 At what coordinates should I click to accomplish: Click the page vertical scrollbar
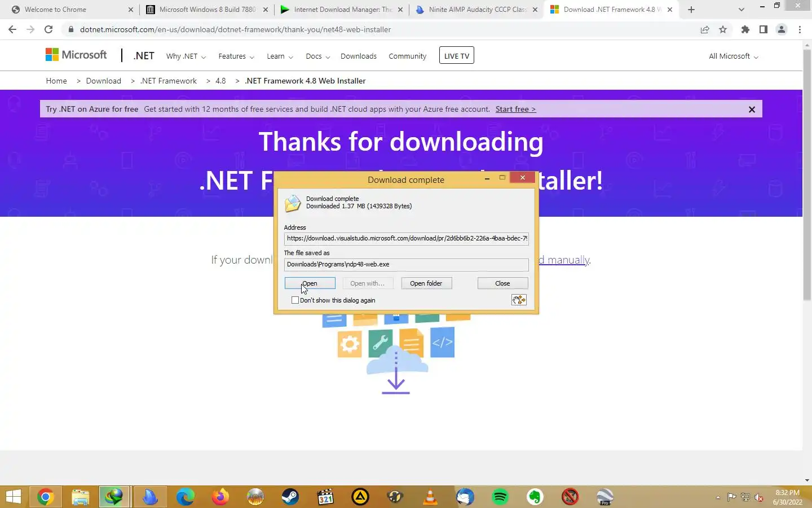807,175
